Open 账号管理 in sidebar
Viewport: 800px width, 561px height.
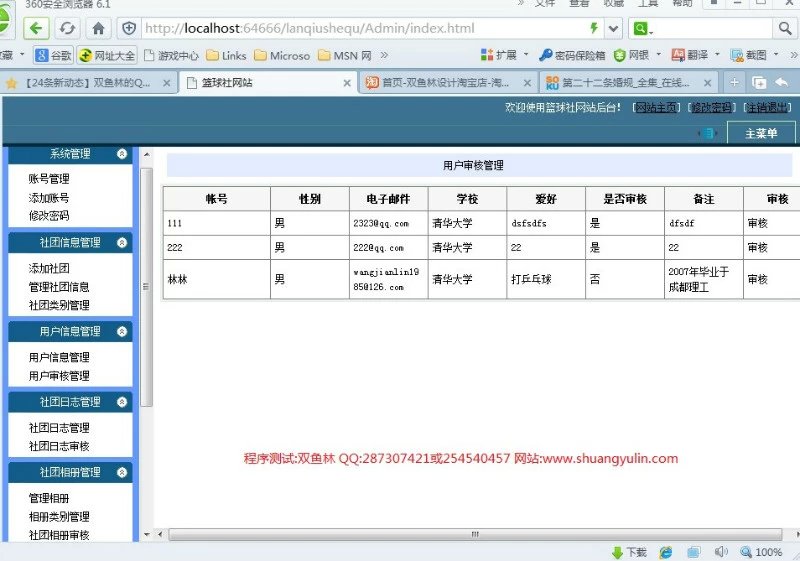[49, 178]
